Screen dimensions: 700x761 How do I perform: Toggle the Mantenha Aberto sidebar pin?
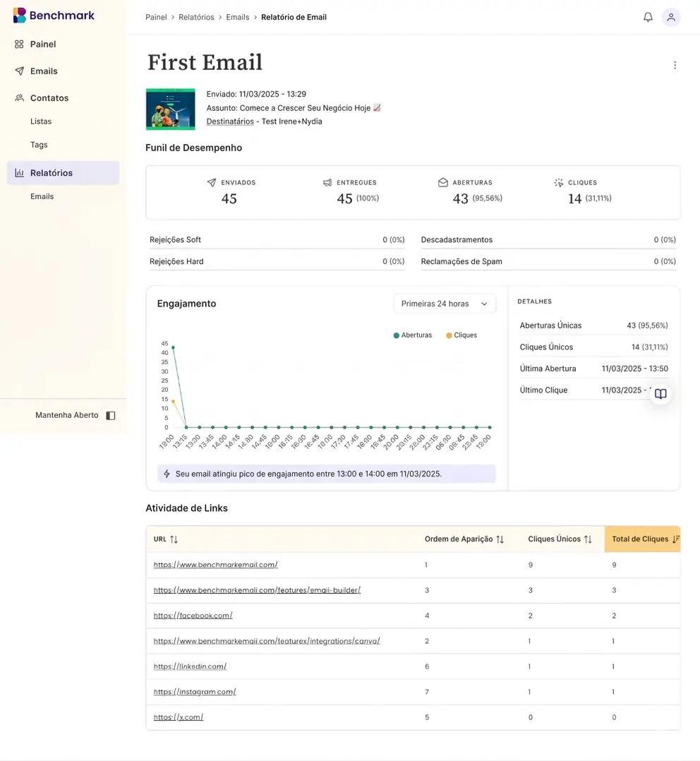click(x=111, y=416)
